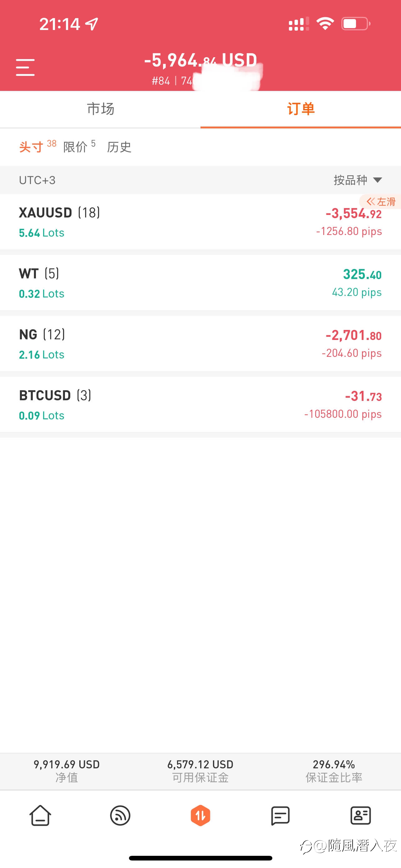Click the dropdown arrow beside 按品种
Image resolution: width=401 pixels, height=868 pixels.
[378, 180]
